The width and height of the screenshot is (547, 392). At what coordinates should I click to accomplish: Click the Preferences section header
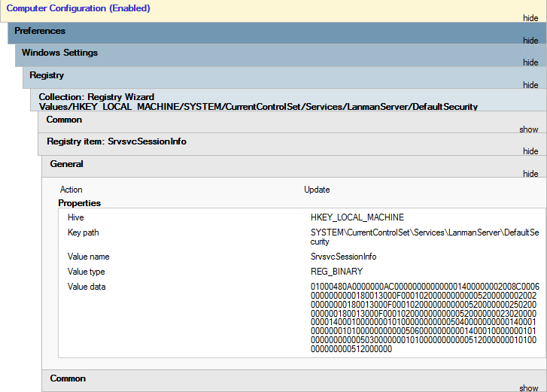pyautogui.click(x=40, y=31)
